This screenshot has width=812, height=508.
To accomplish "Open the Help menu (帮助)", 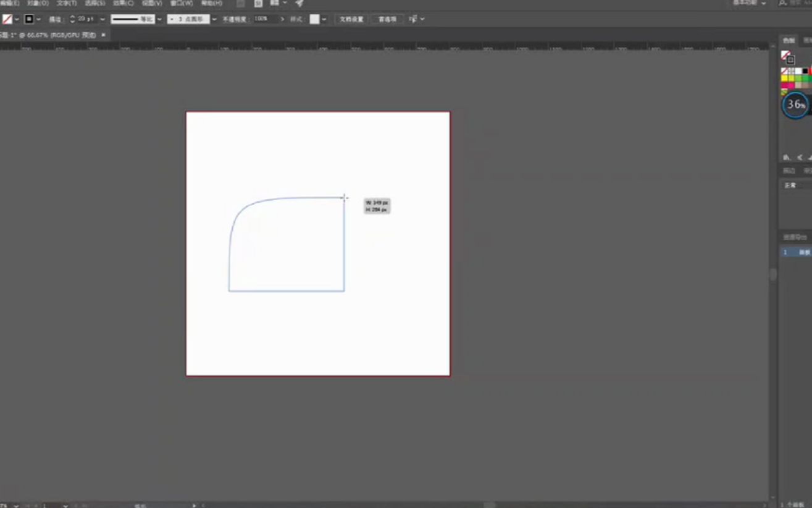I will click(211, 3).
